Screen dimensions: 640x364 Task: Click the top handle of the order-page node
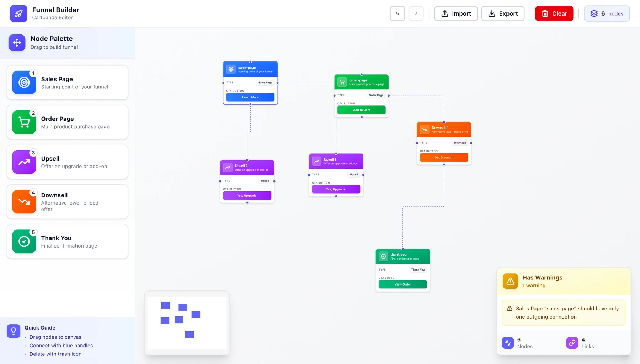tap(362, 75)
